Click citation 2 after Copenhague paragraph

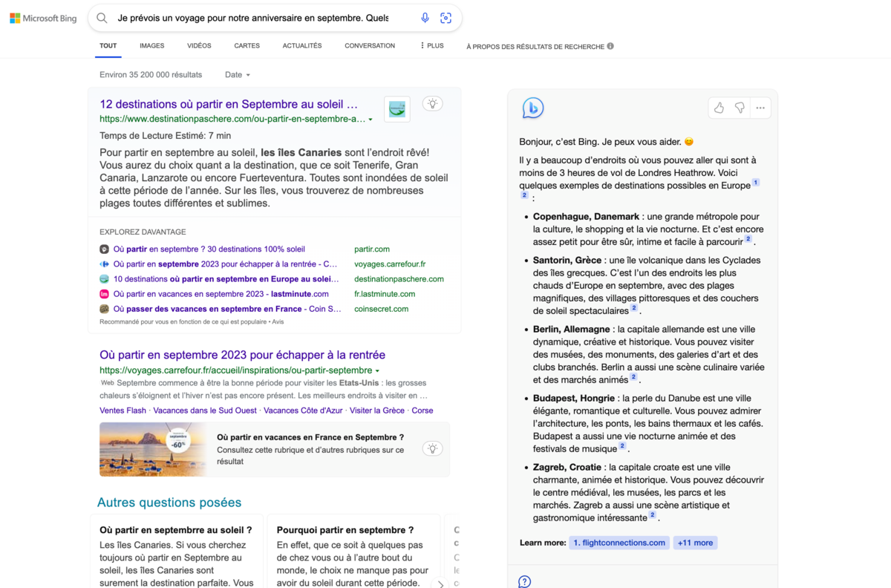tap(748, 239)
